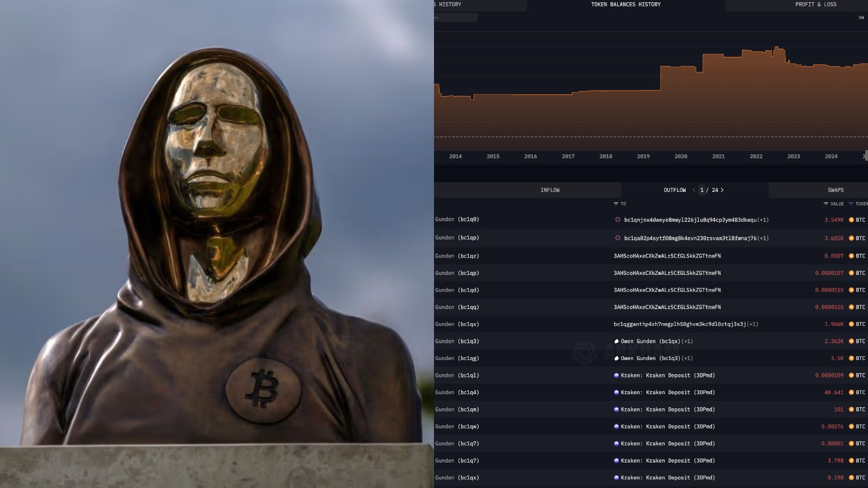The height and width of the screenshot is (488, 868).
Task: Filter by the TO column icon
Action: point(616,204)
